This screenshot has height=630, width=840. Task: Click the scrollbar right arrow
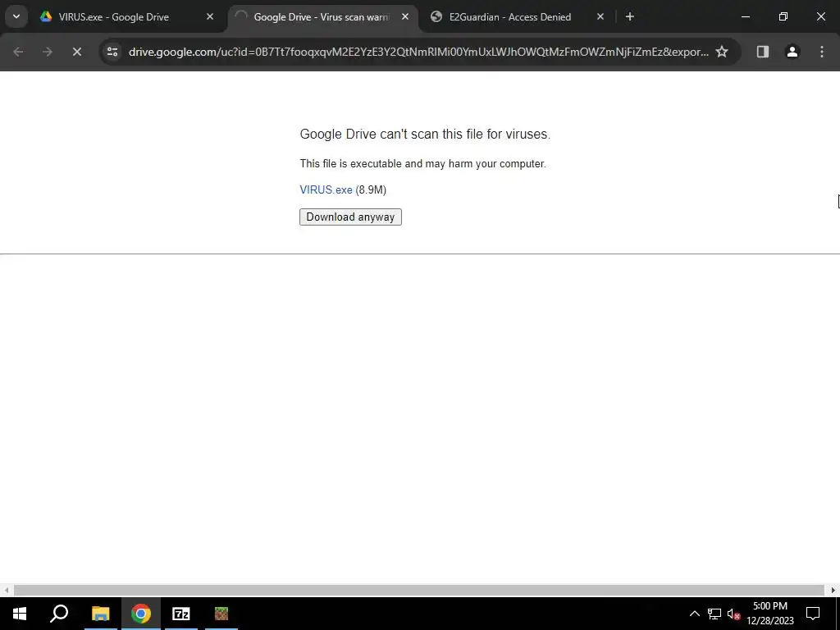(x=833, y=591)
